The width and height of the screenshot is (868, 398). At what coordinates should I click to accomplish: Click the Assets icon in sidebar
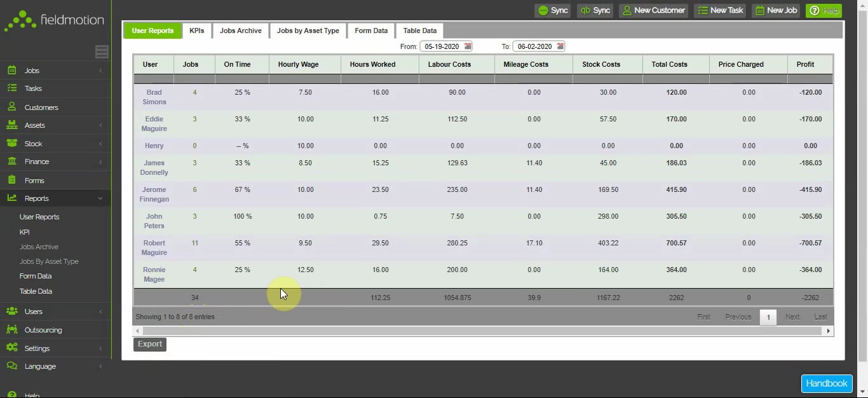click(12, 125)
